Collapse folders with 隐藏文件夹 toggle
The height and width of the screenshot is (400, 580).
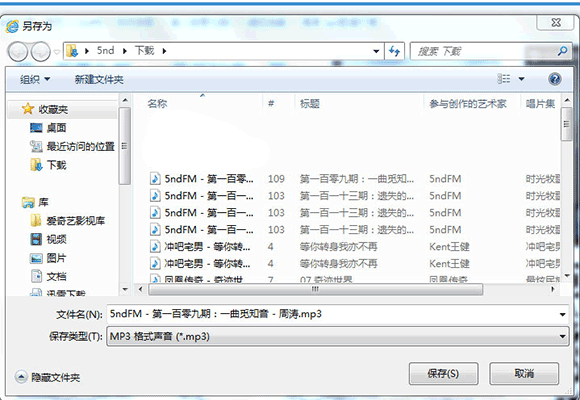click(47, 377)
